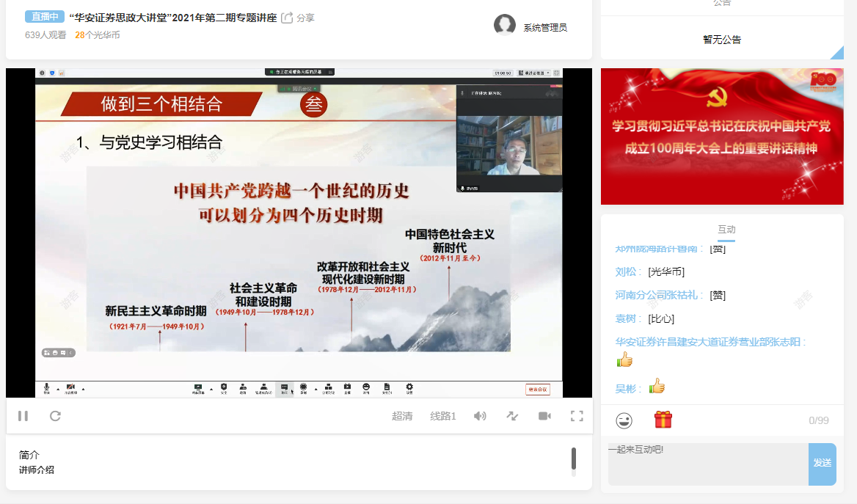Click the red end-meeting button in video
857x504 pixels.
[538, 390]
